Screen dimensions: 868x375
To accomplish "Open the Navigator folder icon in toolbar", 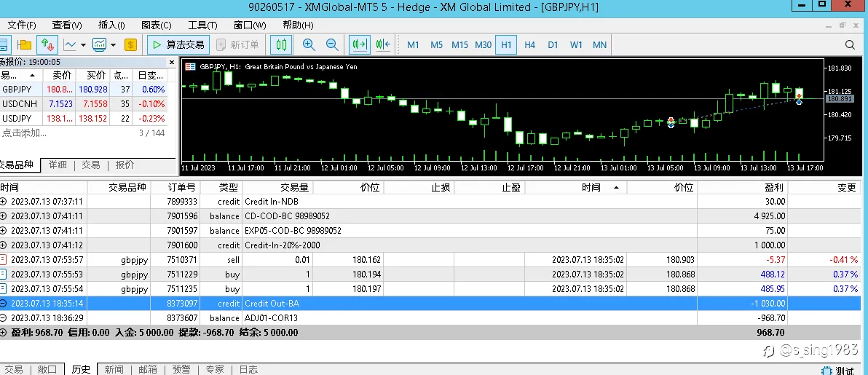I will coord(24,45).
